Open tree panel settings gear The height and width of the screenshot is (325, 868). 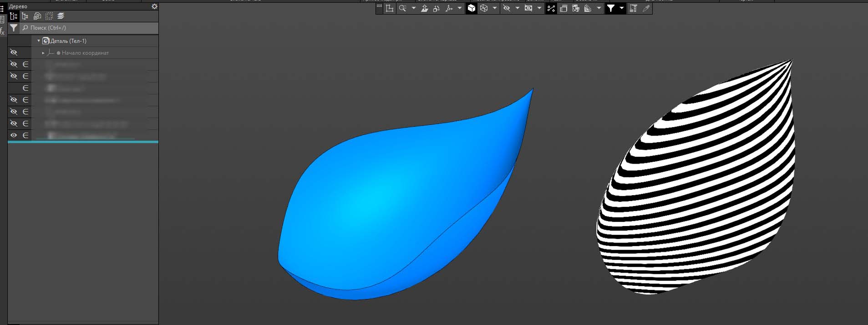(154, 6)
